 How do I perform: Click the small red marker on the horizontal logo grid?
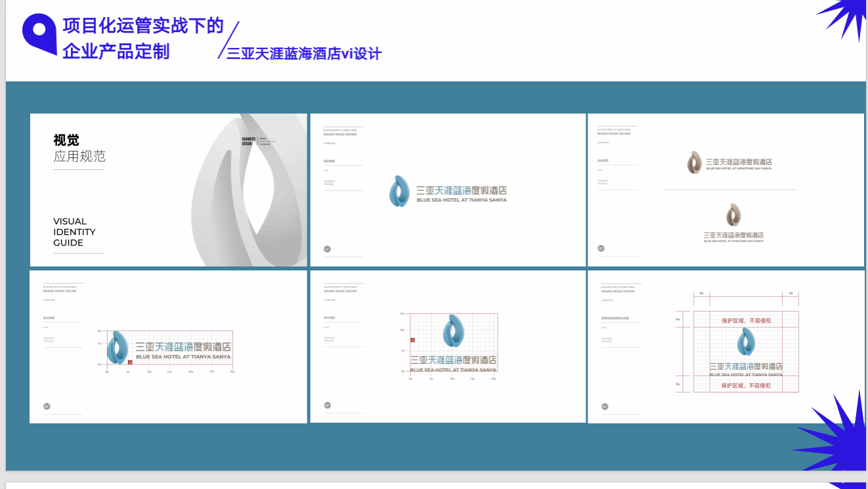[x=130, y=362]
